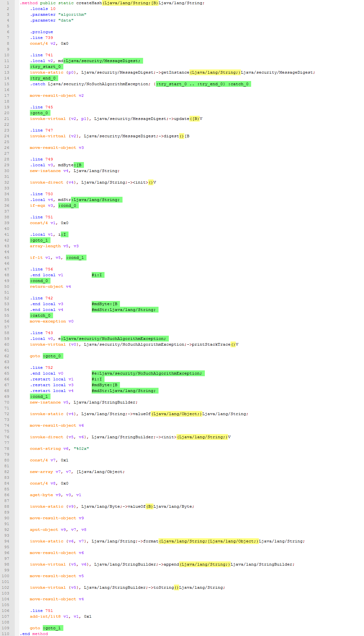Click ".restart local v3" directive
Viewport: 364px width, 636px height.
52,385
